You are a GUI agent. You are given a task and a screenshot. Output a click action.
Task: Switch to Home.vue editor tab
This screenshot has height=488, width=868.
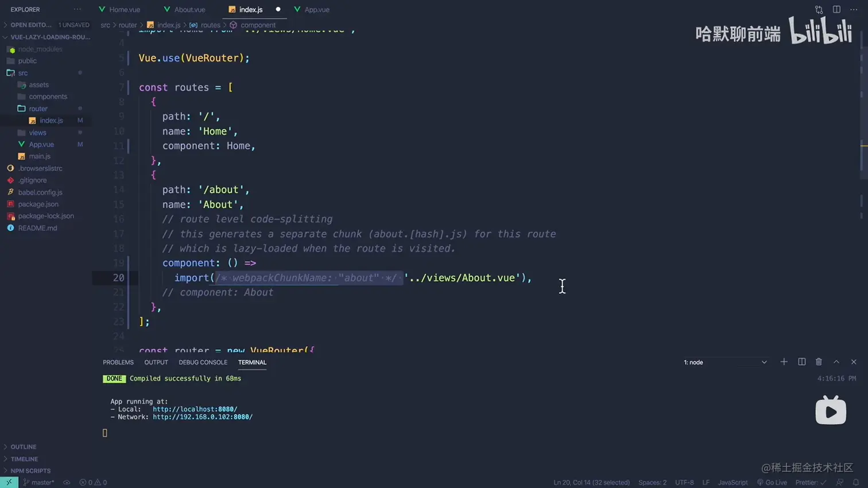119,10
